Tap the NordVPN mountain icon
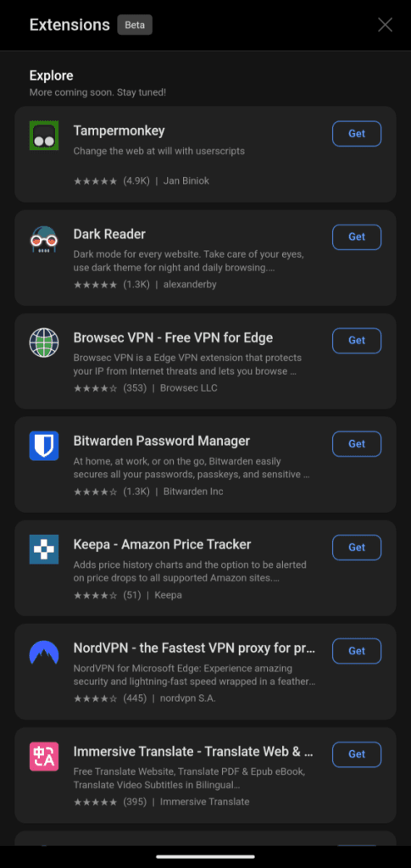This screenshot has width=411, height=868. 44,654
